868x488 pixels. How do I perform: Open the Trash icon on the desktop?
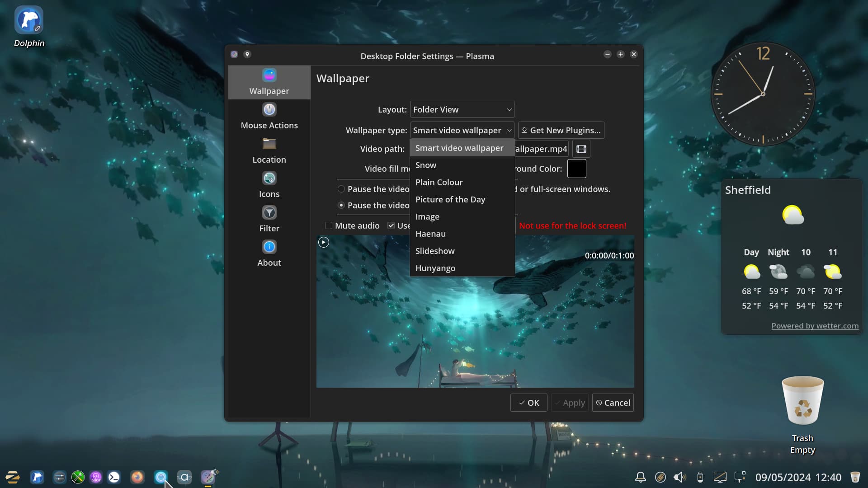coord(803,400)
